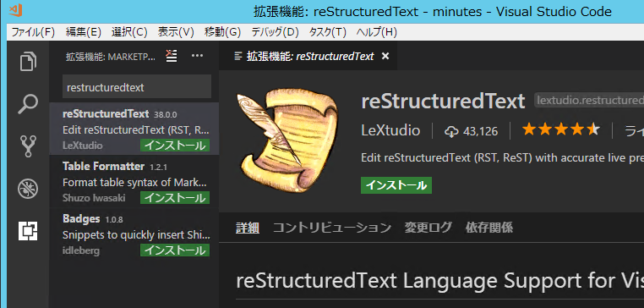Viewport: 644px width, 308px height.
Task: Clear extensions search results icon
Action: pos(172,56)
